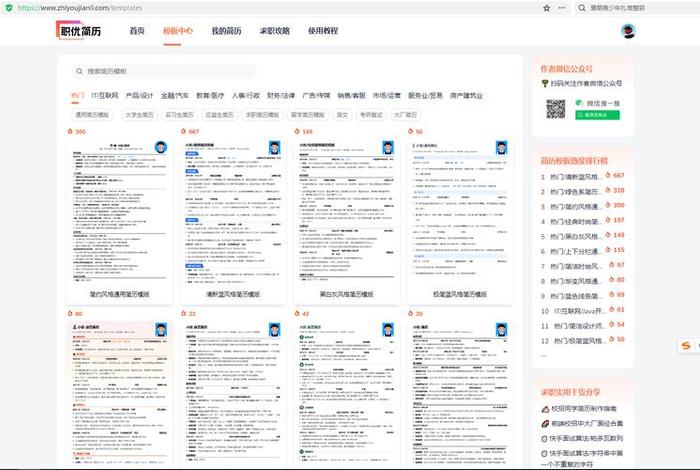700x470 pixels.
Task: Open the template thumbnail with 22 heat
Action: click(233, 394)
